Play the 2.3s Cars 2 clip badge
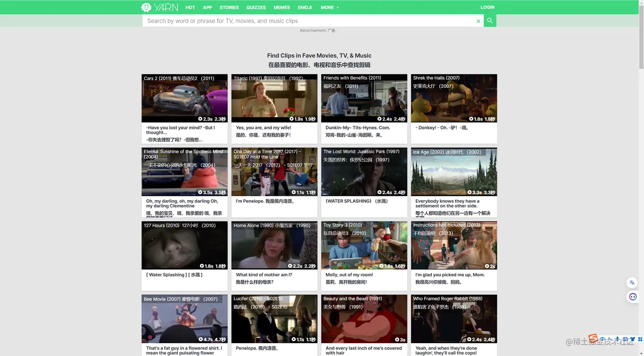This screenshot has height=356, width=644. click(x=212, y=119)
